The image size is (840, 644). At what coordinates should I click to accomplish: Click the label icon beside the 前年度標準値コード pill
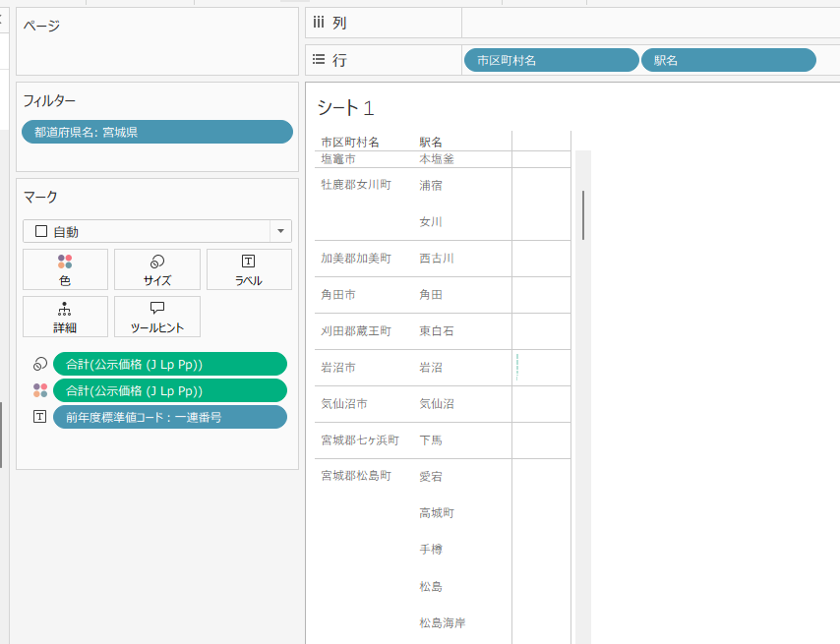point(39,417)
